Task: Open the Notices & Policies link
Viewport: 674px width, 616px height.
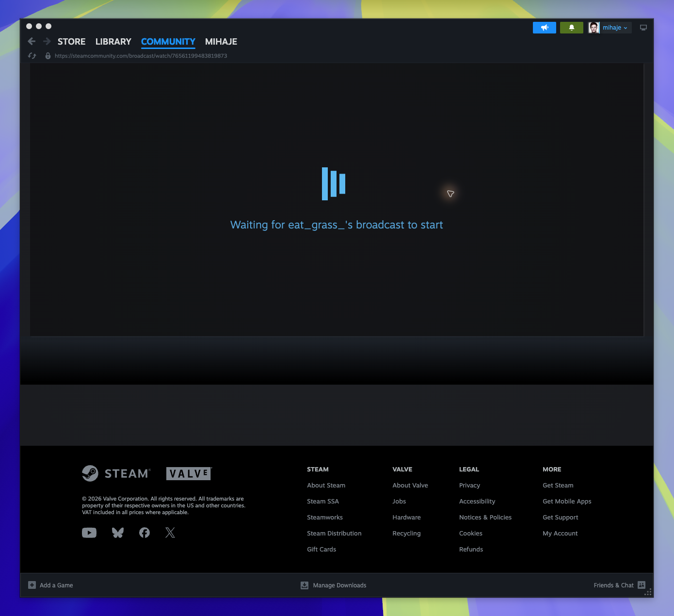Action: point(485,518)
